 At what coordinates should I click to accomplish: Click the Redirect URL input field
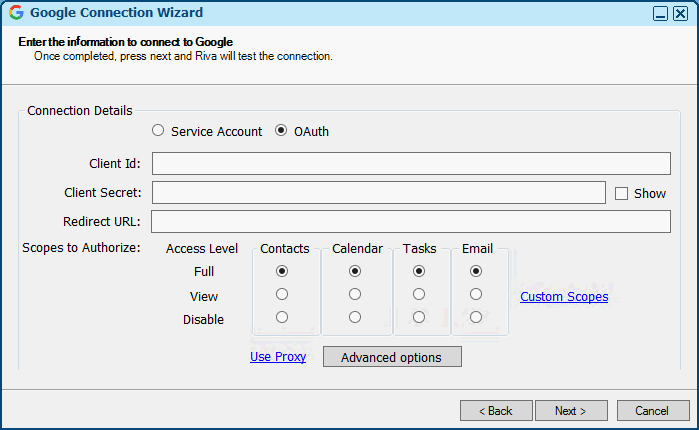(x=411, y=221)
